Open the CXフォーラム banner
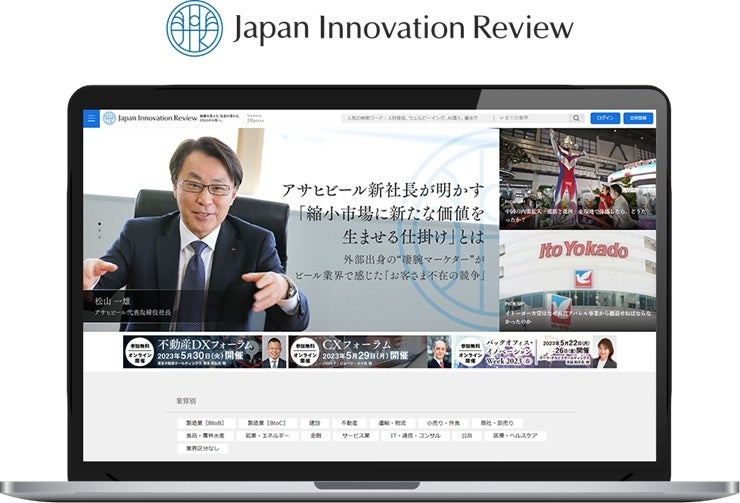 pyautogui.click(x=370, y=352)
